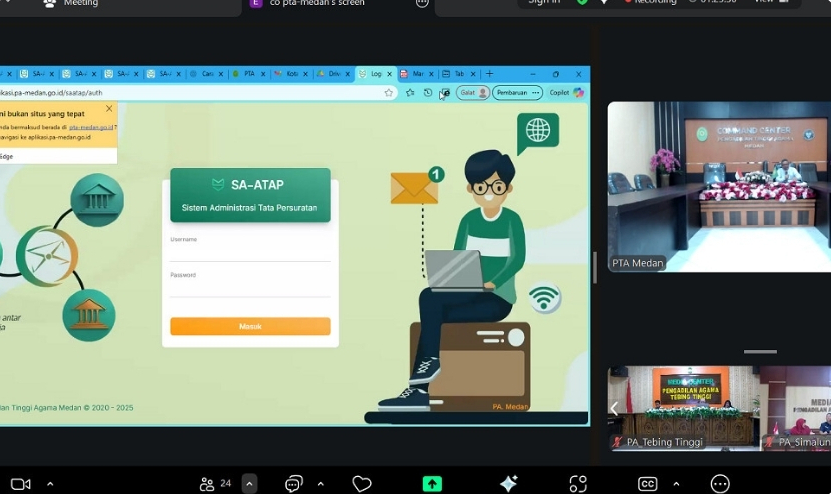Open the Favorites toolbar icon in Edge
This screenshot has width=831, height=494.
[410, 93]
